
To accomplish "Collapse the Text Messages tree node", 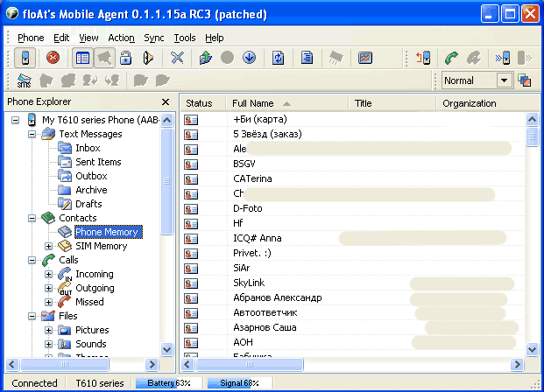I will click(x=32, y=134).
